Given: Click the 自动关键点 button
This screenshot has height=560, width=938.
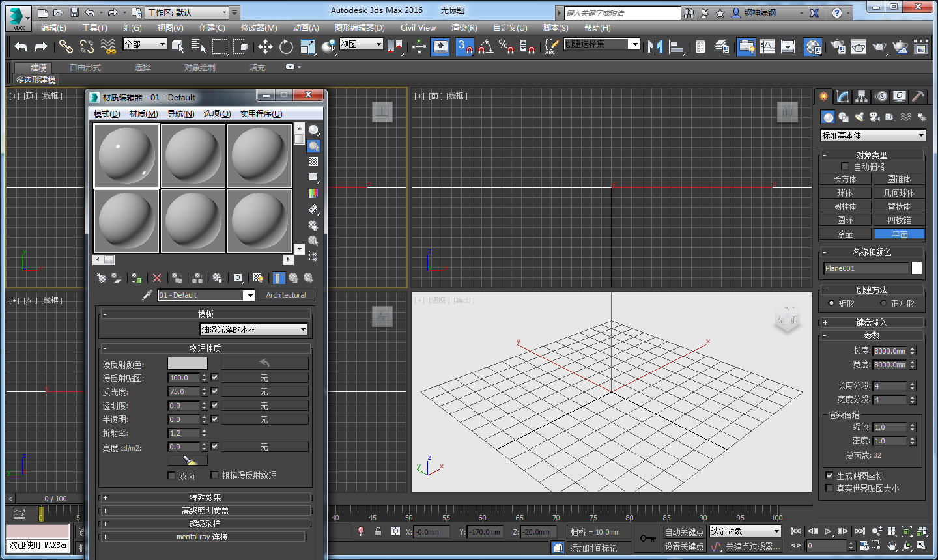Looking at the screenshot, I should tap(685, 532).
